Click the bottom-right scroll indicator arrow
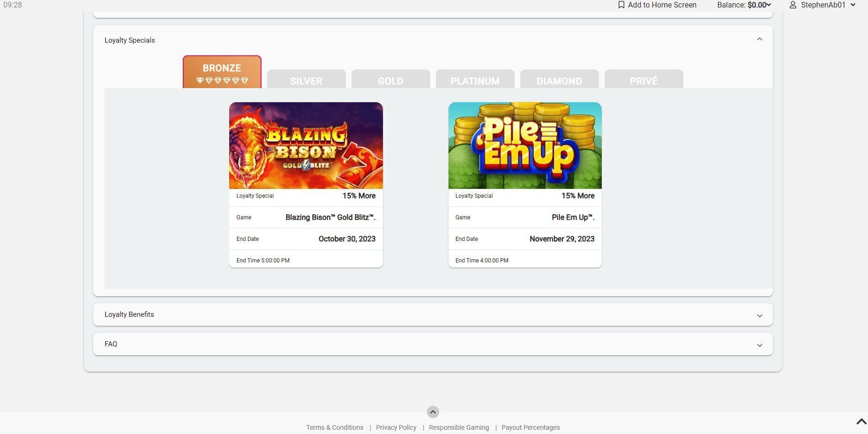Viewport: 868px width, 434px height. pyautogui.click(x=861, y=421)
